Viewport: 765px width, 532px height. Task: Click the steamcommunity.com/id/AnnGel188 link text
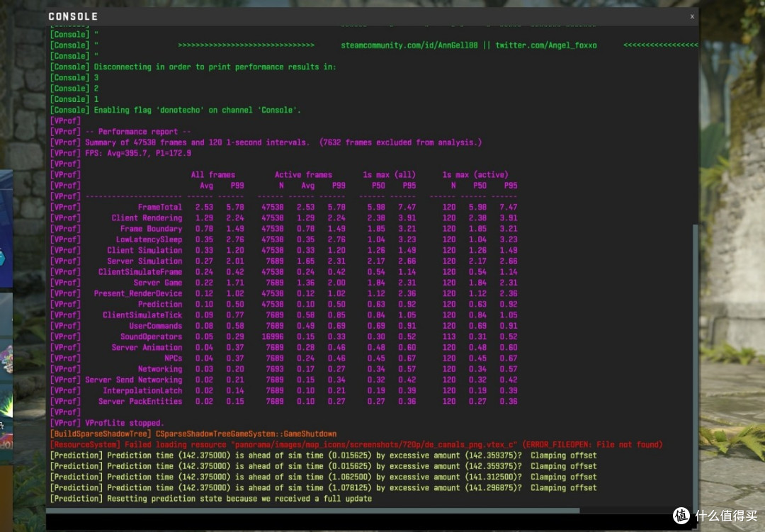[409, 45]
